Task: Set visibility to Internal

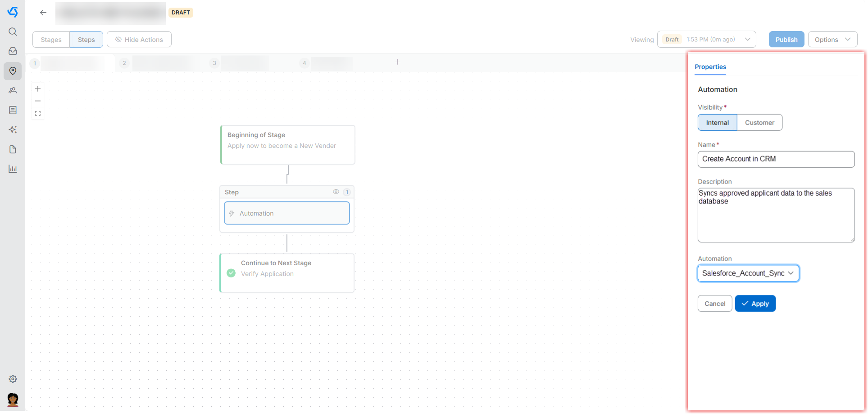Action: (x=717, y=123)
